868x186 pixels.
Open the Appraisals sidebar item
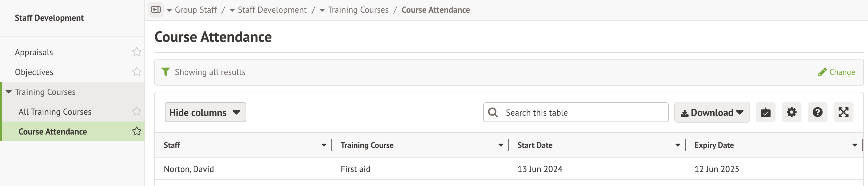click(x=34, y=52)
